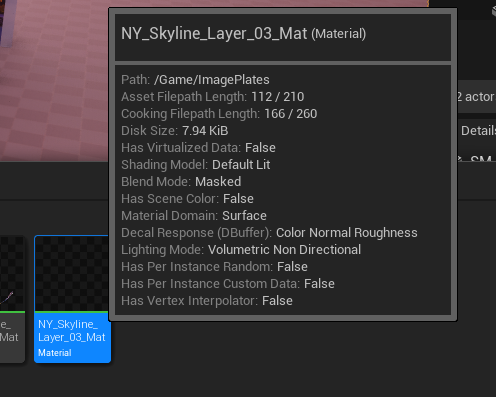
Task: Click the actor count text in outliner
Action: tap(477, 97)
